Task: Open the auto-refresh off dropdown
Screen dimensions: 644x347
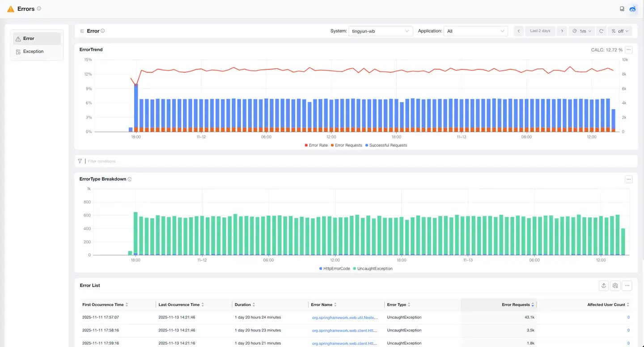Action: [x=620, y=31]
